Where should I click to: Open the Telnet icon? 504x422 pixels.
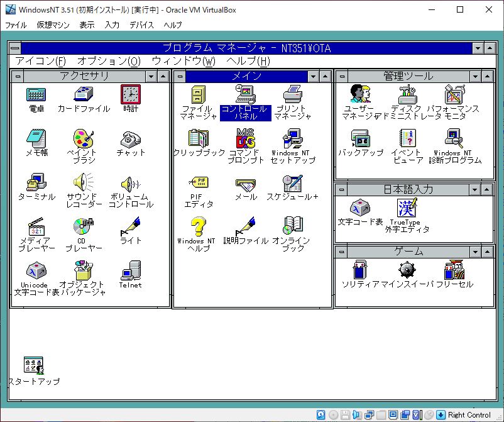coord(131,271)
